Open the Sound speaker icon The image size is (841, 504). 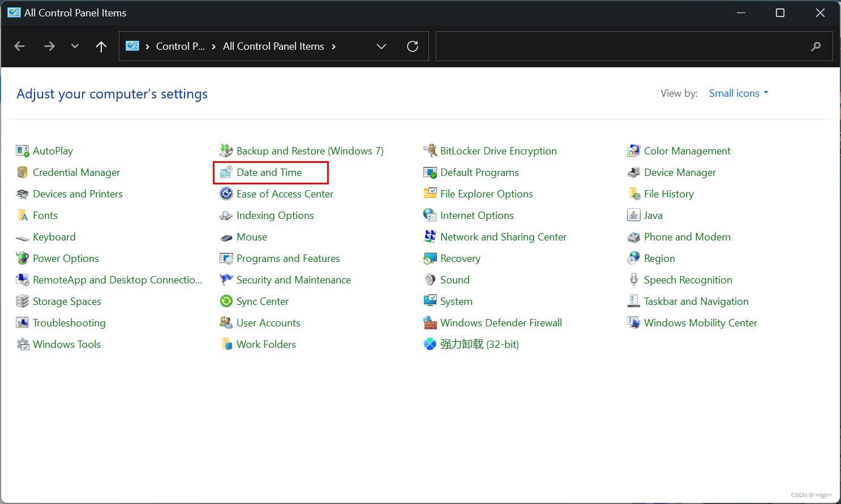(x=430, y=280)
